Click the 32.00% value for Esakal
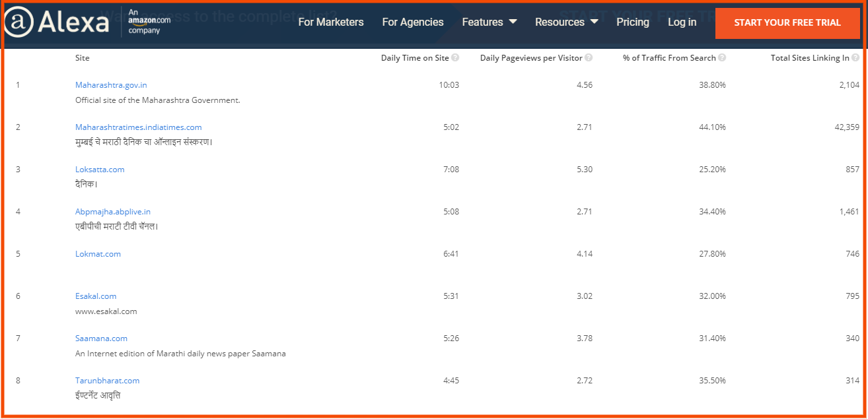Viewport: 868px width, 419px height. (x=712, y=296)
